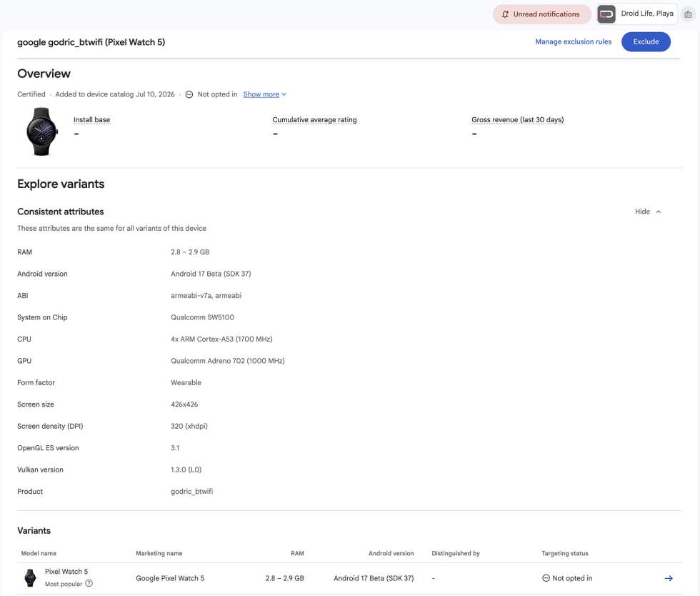The width and height of the screenshot is (700, 596).
Task: Click the Install base label
Action: [x=91, y=120]
